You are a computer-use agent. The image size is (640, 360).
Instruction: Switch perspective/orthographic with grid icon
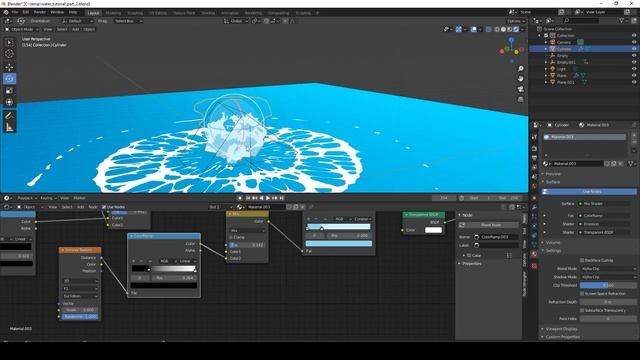520,99
